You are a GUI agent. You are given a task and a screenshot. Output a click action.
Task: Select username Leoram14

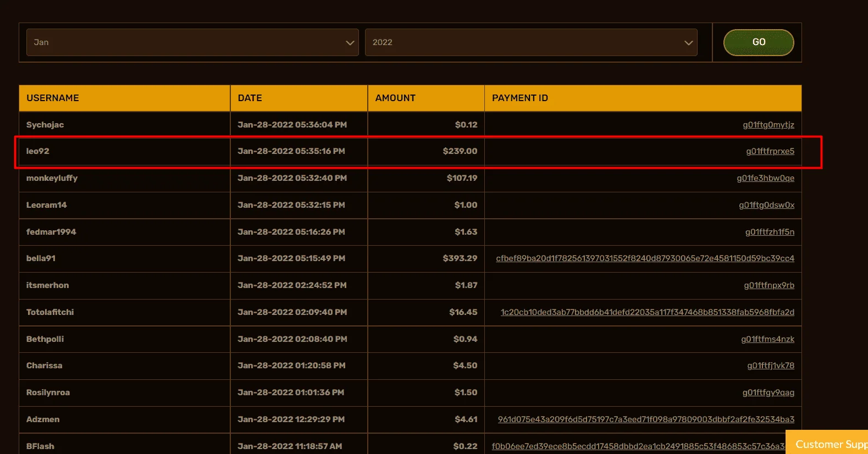[x=46, y=205]
